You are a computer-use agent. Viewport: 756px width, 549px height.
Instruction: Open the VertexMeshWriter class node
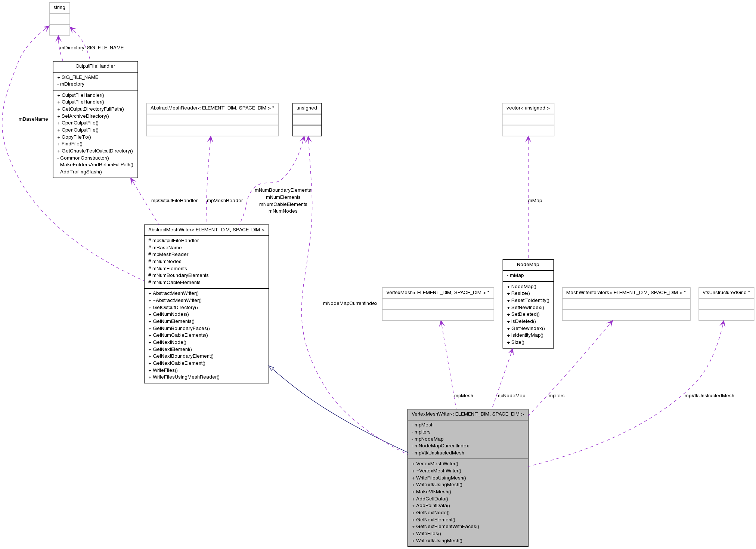pos(467,414)
